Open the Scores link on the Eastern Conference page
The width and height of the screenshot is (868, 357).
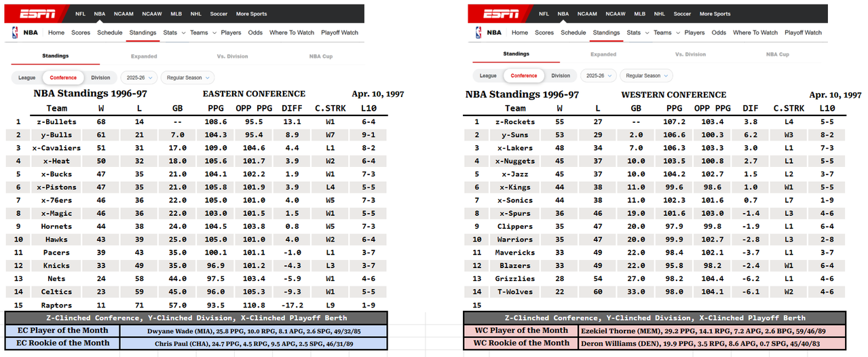click(x=81, y=33)
